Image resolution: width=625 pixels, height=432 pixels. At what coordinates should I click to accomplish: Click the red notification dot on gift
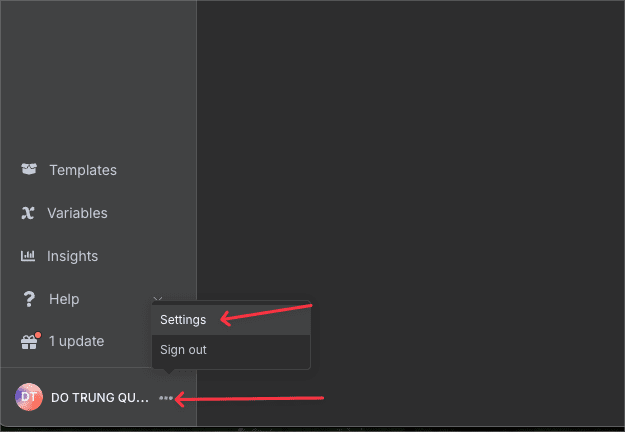click(37, 334)
